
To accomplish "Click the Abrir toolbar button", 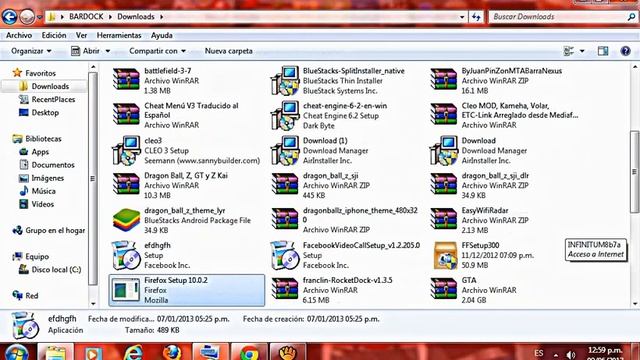I will [x=86, y=51].
